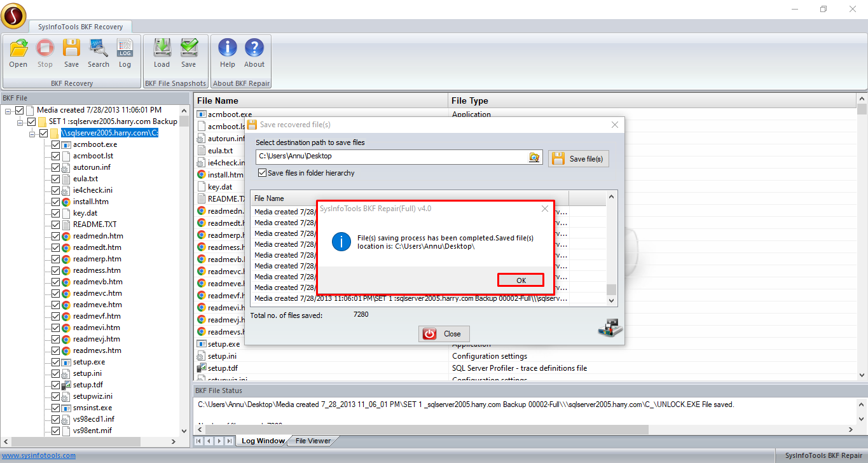Viewport: 868px width, 463px height.
Task: Click the Save file(s) button
Action: coord(579,158)
